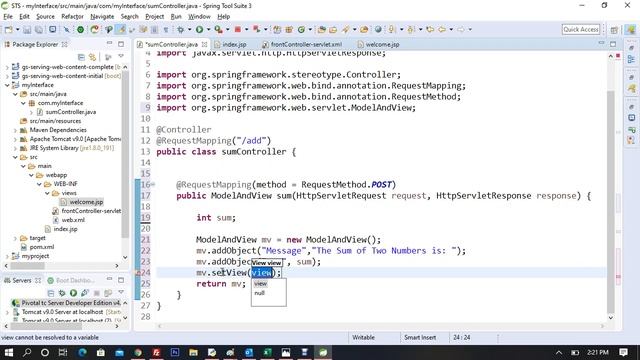The image size is (640, 360).
Task: Open Excel from the taskbar
Action: click(267, 352)
